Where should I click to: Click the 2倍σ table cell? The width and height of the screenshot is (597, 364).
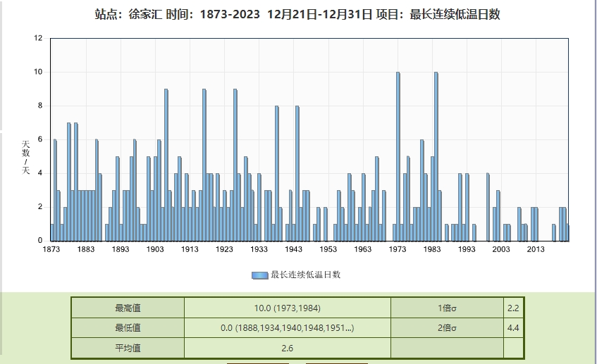tap(447, 328)
